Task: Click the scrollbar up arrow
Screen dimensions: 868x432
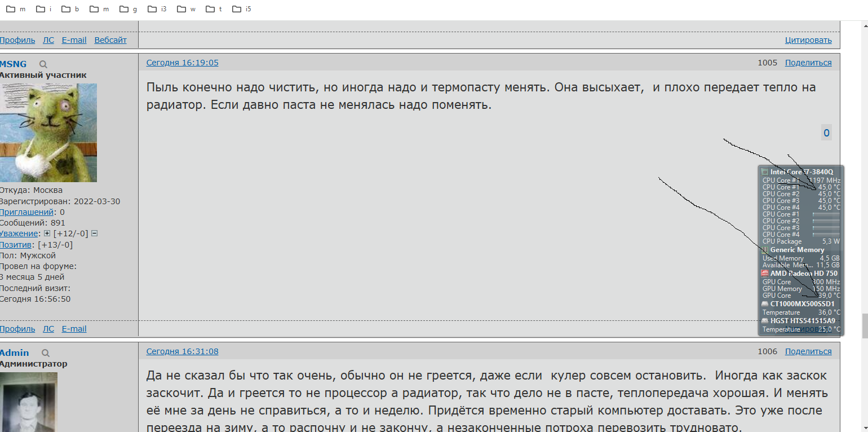Action: coord(865,25)
